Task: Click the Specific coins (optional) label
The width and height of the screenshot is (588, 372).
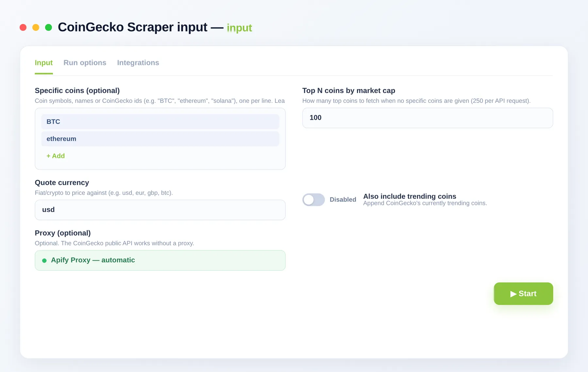Action: (77, 91)
